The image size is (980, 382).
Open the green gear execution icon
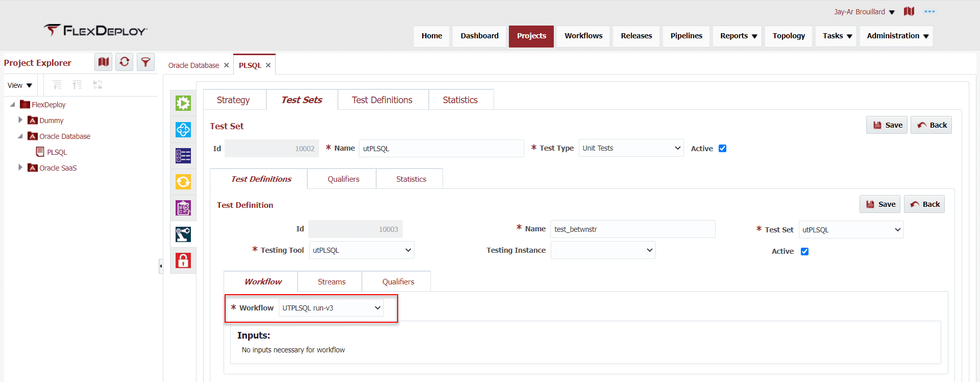(x=183, y=103)
